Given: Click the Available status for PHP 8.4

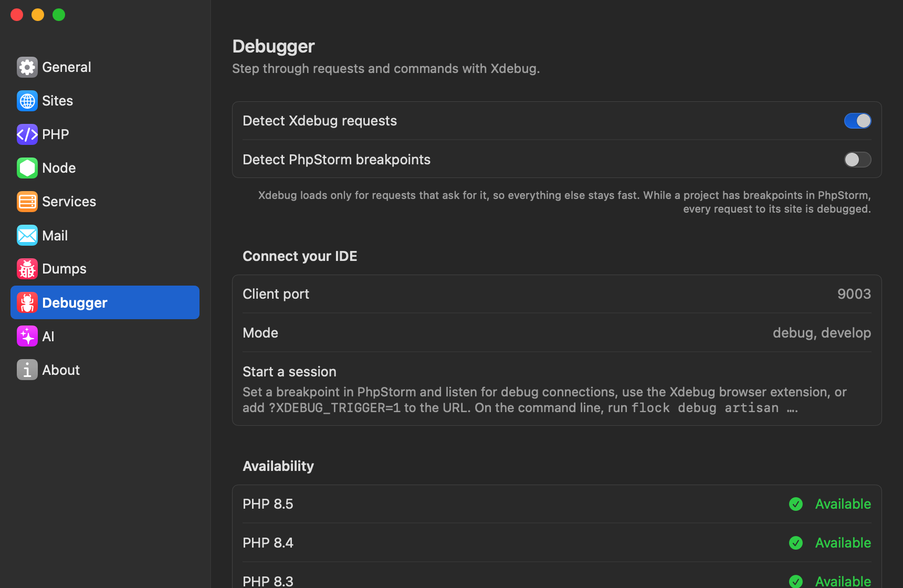Looking at the screenshot, I should (x=843, y=543).
